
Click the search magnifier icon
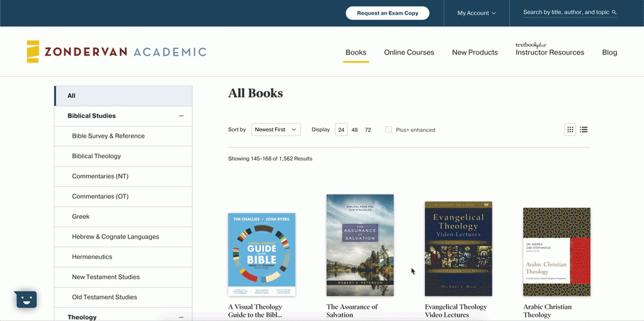614,12
